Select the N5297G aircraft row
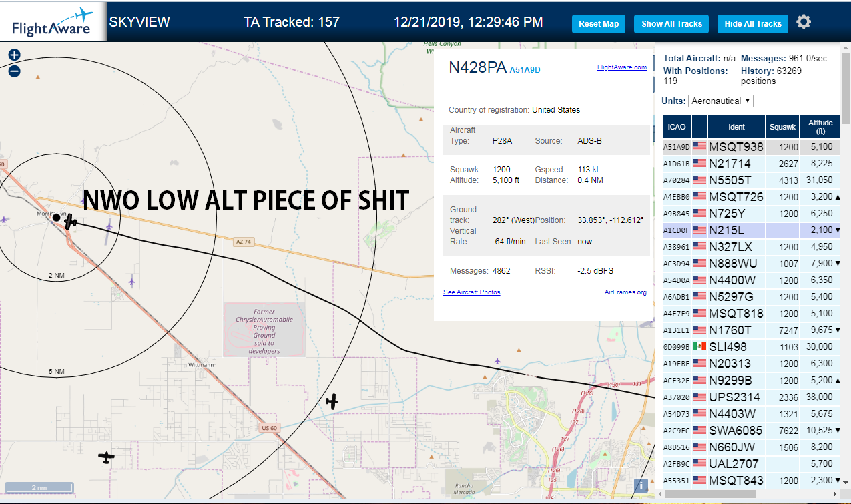 751,297
